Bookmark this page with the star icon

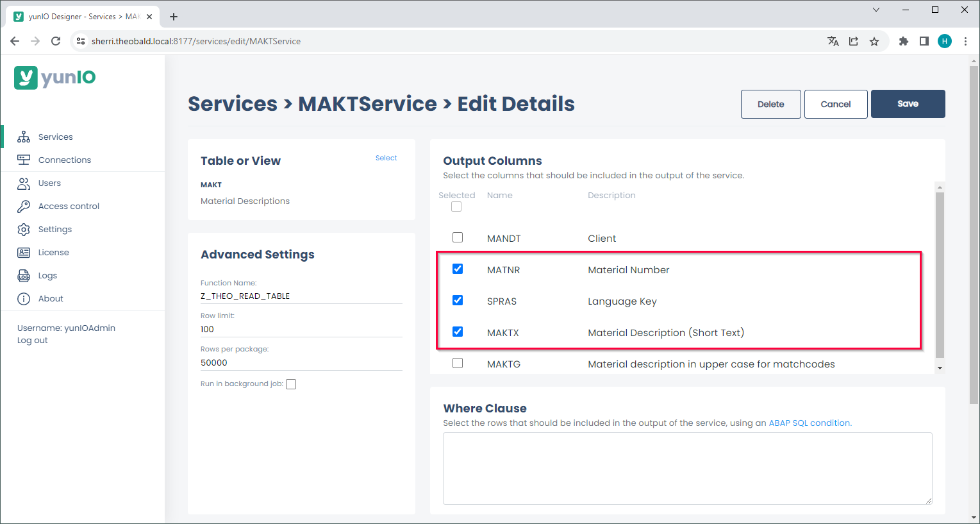[874, 41]
